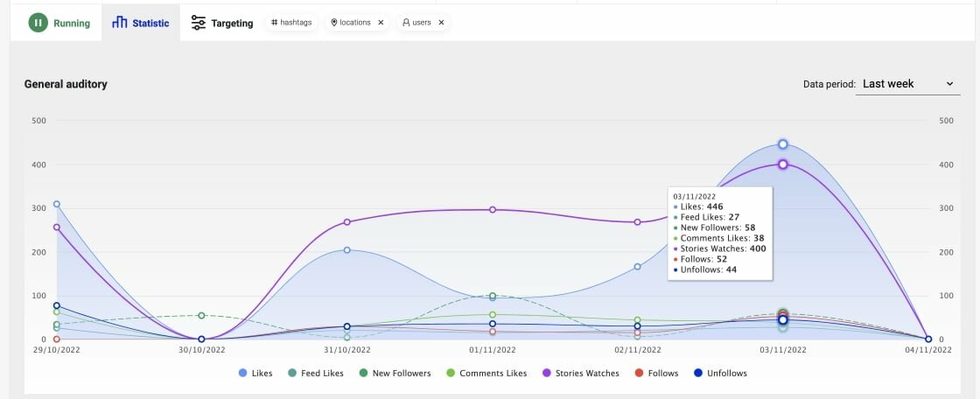Click the Targeting sliders icon
Screen dimensions: 980x399
click(x=199, y=23)
